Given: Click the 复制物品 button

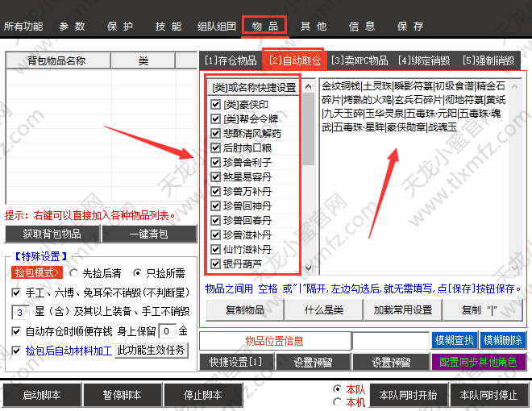Looking at the screenshot, I should point(245,310).
